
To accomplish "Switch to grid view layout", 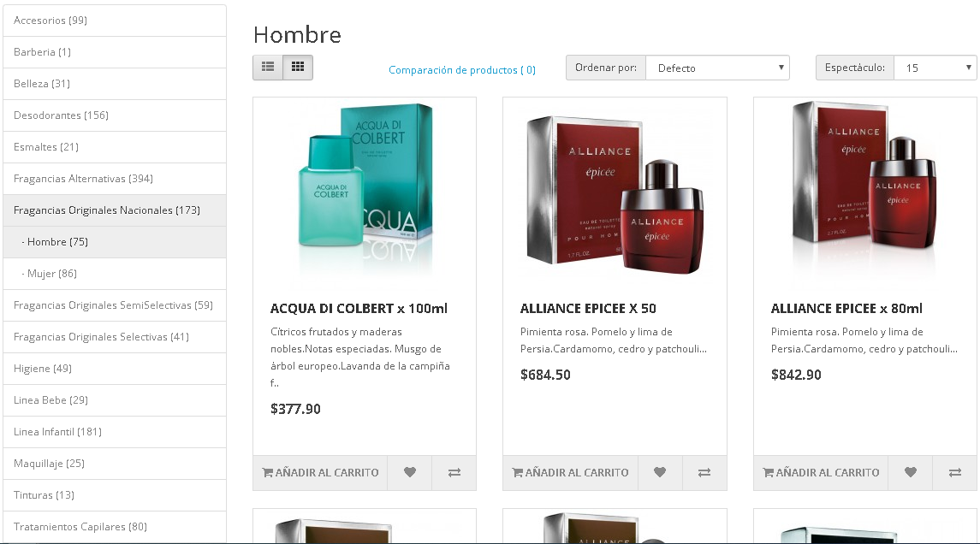I will click(298, 68).
